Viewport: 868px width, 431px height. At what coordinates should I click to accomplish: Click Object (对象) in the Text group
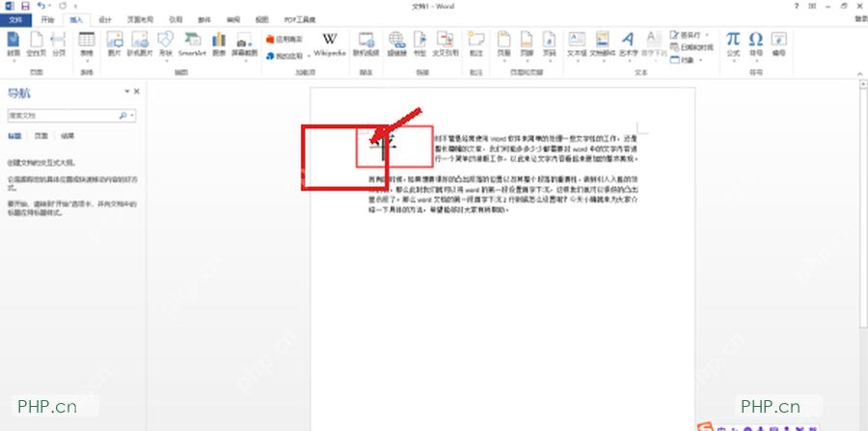pos(683,60)
